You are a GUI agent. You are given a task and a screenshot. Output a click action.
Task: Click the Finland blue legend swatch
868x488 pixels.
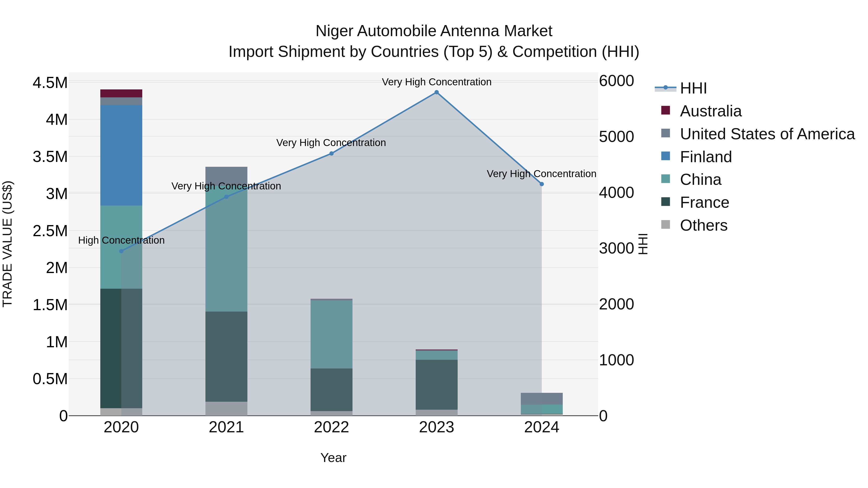coord(665,156)
